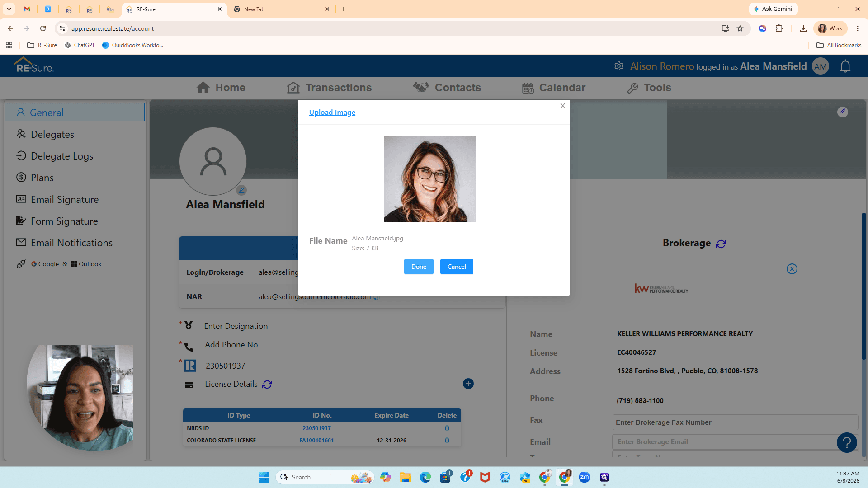868x488 pixels.
Task: Open Zoom from the taskbar
Action: click(585, 477)
